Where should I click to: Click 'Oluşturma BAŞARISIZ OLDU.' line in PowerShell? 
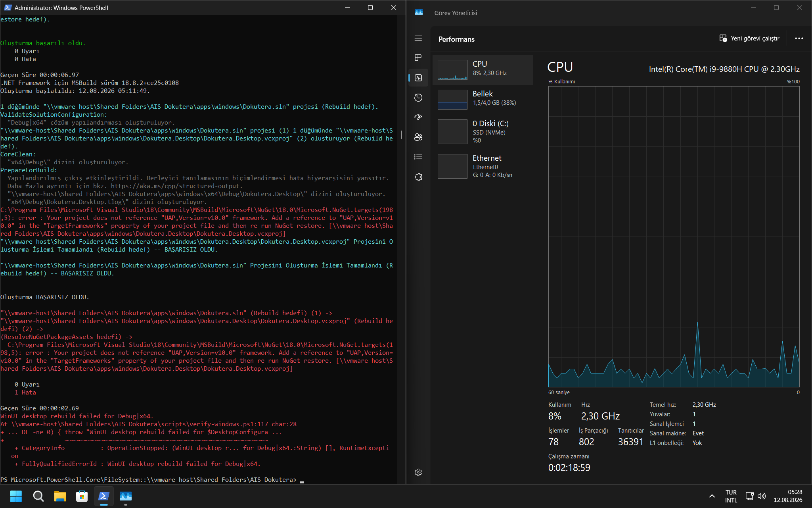pyautogui.click(x=44, y=297)
